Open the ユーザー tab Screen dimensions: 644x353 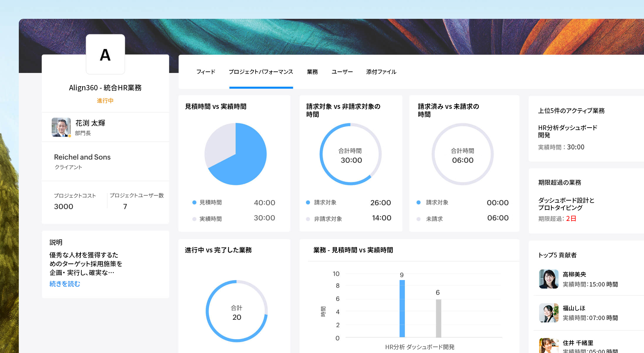[x=342, y=71]
